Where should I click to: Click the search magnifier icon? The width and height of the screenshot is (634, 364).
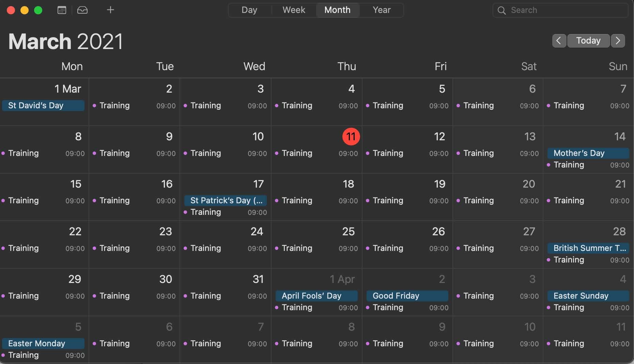point(501,10)
